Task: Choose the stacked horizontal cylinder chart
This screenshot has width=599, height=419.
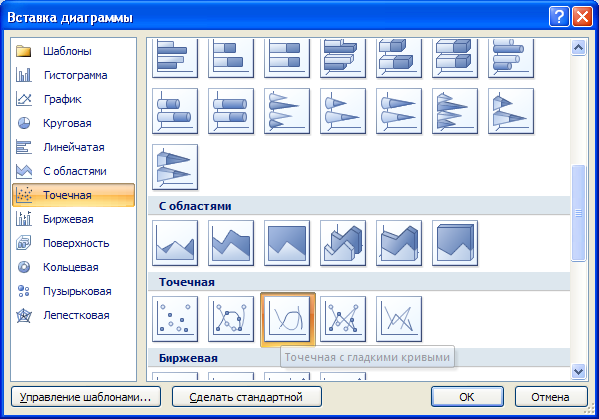Action: 175,111
